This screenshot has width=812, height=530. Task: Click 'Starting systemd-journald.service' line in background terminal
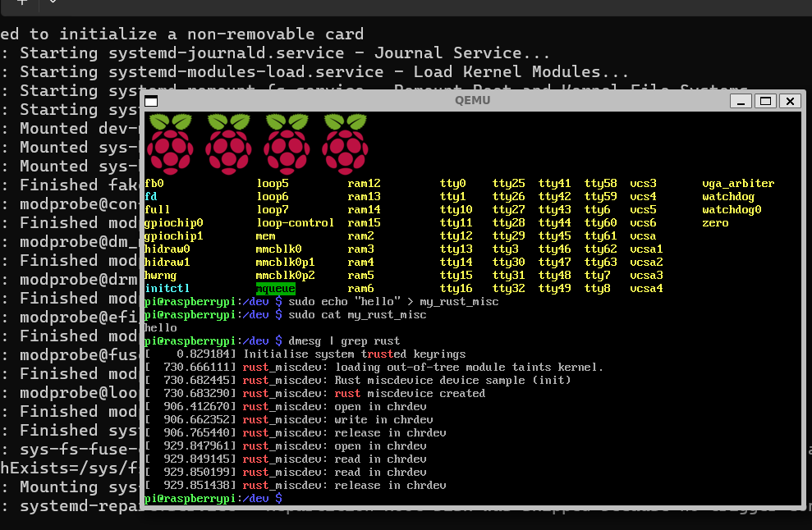(x=285, y=53)
